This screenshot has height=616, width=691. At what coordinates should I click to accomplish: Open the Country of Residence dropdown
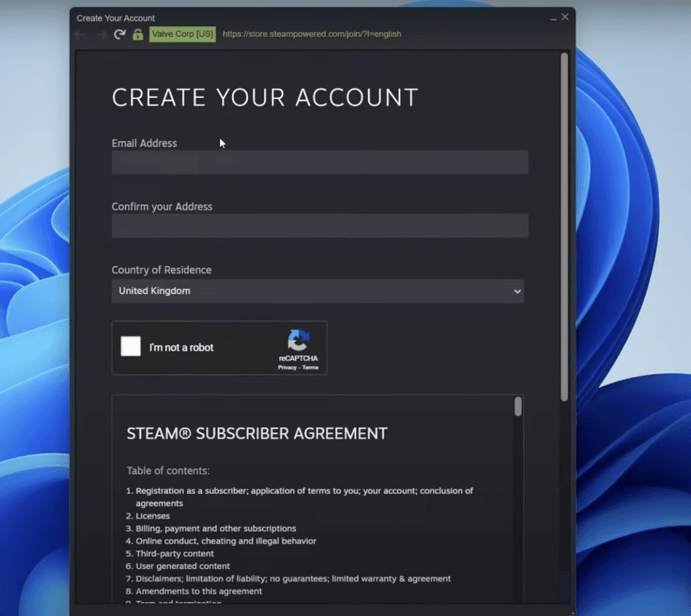[x=318, y=291]
